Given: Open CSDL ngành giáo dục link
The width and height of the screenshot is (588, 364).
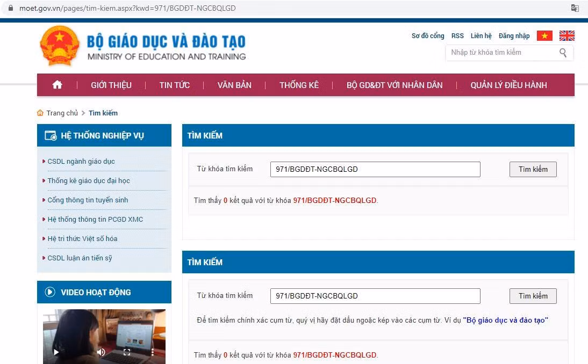Looking at the screenshot, I should click(x=81, y=162).
